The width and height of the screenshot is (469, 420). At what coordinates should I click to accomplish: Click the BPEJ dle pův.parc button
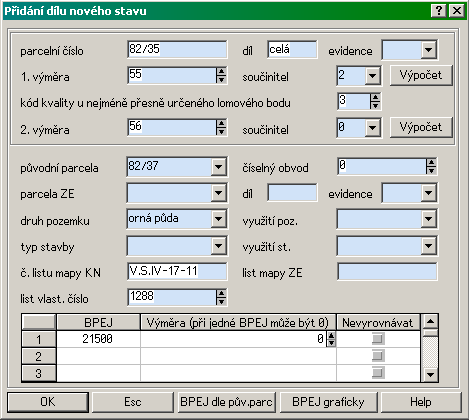(x=226, y=402)
